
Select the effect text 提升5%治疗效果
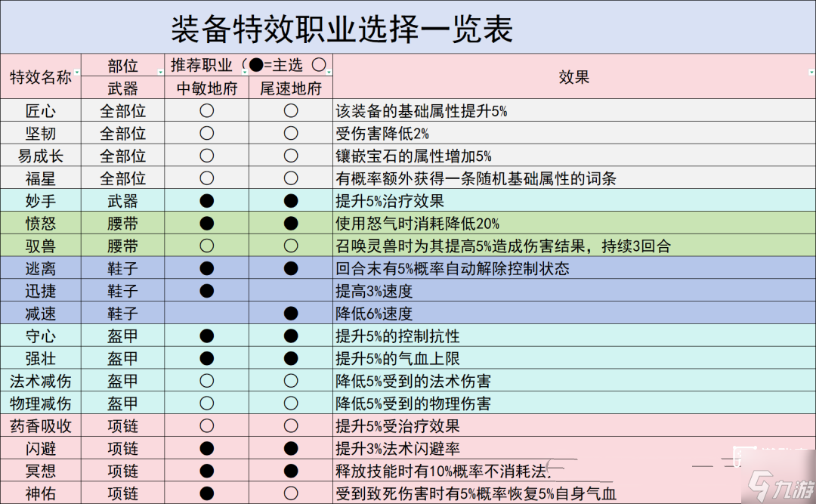coord(390,201)
